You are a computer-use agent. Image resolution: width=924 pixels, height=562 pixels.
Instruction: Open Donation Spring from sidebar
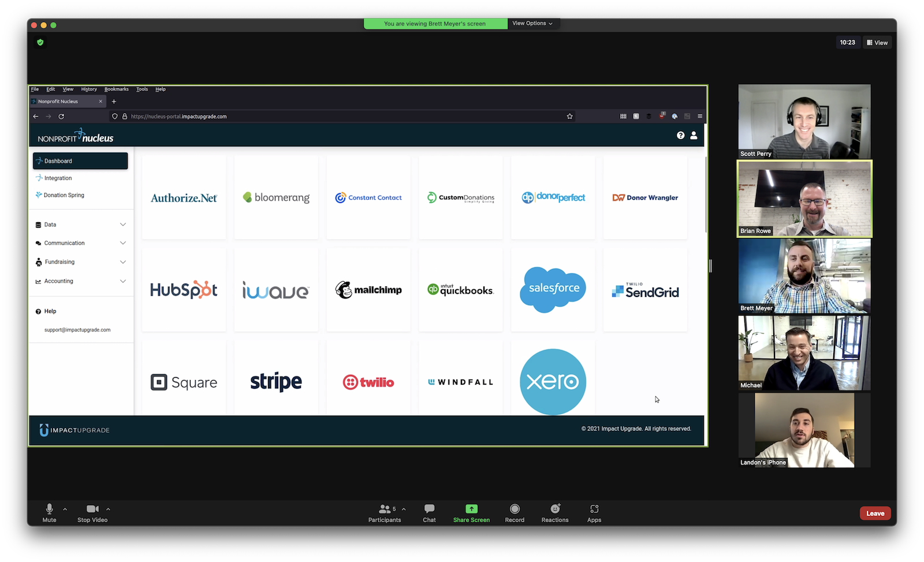pyautogui.click(x=64, y=195)
